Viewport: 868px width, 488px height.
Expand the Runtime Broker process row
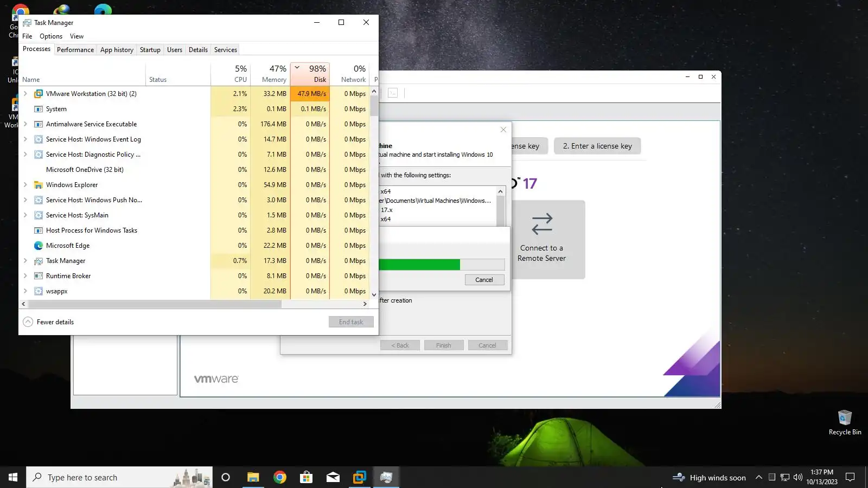coord(25,276)
